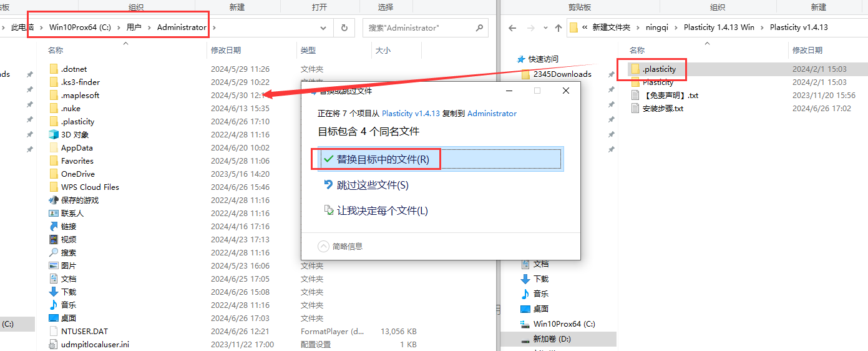Select the 3D 对象 folder icon
Image resolution: width=868 pixels, height=351 pixels.
tap(54, 135)
